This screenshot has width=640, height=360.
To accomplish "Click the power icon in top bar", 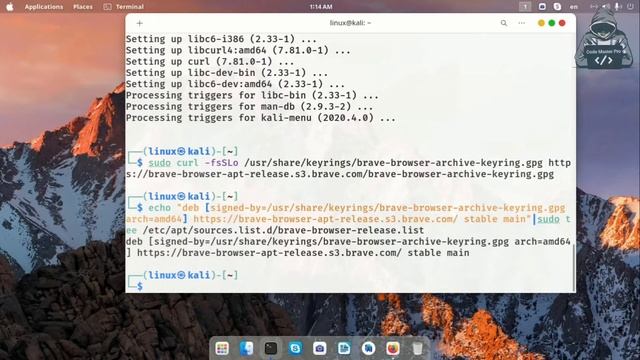I will click(630, 7).
